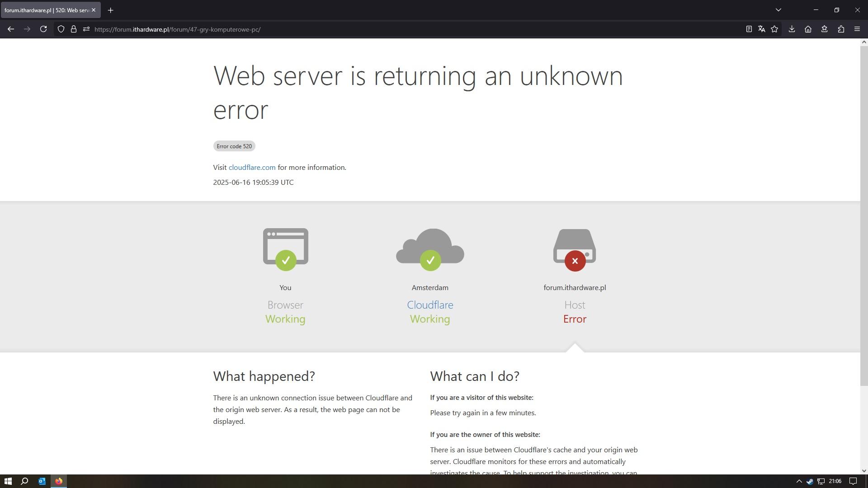The width and height of the screenshot is (868, 488).
Task: Open the extensions puzzle icon
Action: pos(841,29)
